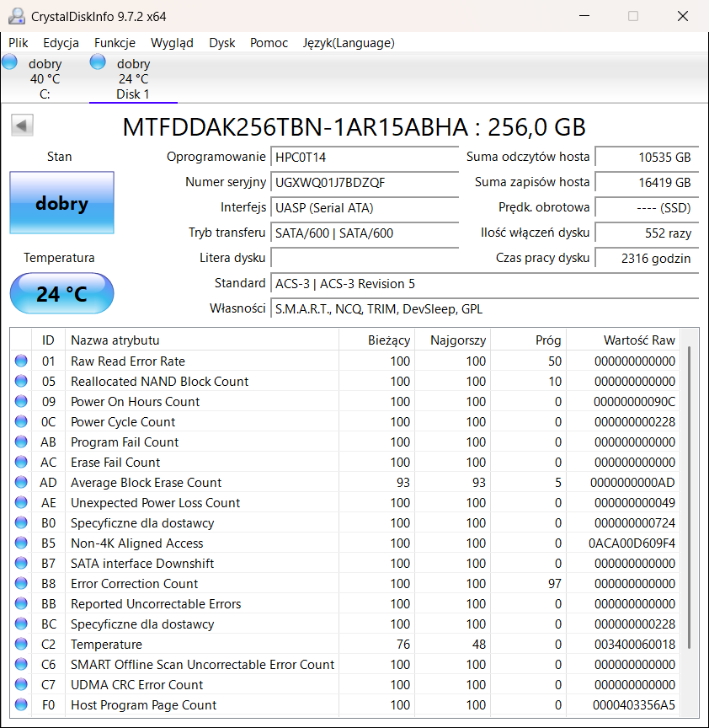Select the C: drive tab at 40 °C
The image size is (709, 728).
pos(45,78)
